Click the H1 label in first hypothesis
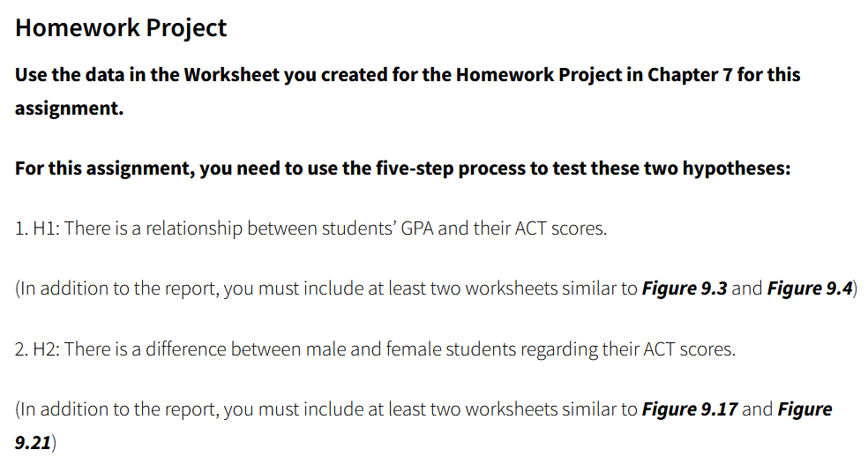868x472 pixels. [46, 228]
